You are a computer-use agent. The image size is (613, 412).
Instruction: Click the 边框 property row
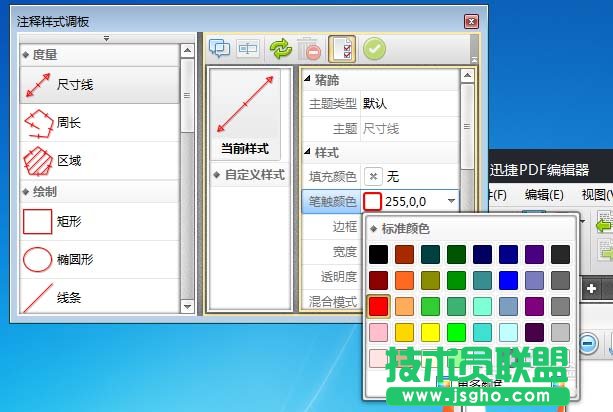pyautogui.click(x=332, y=227)
